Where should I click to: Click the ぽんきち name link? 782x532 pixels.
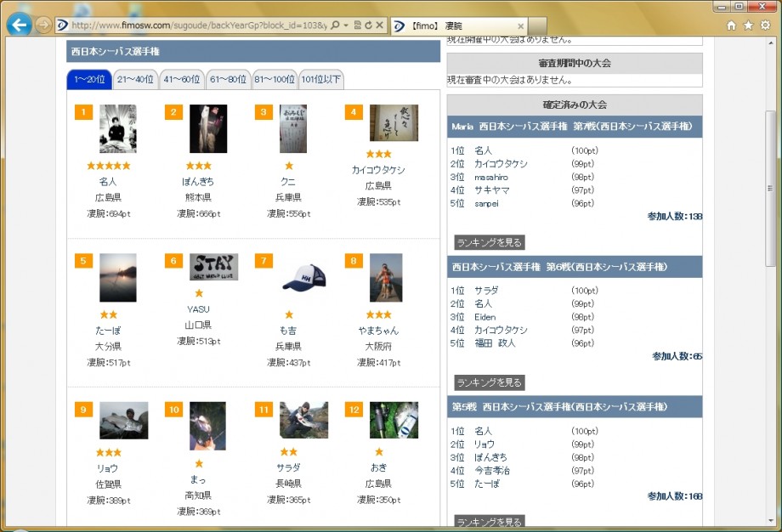point(198,182)
